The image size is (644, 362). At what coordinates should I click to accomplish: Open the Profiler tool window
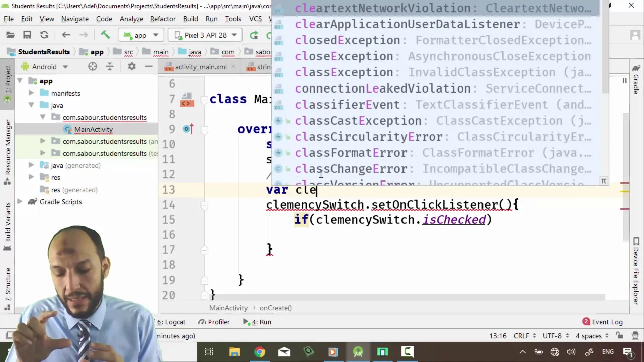[214, 322]
